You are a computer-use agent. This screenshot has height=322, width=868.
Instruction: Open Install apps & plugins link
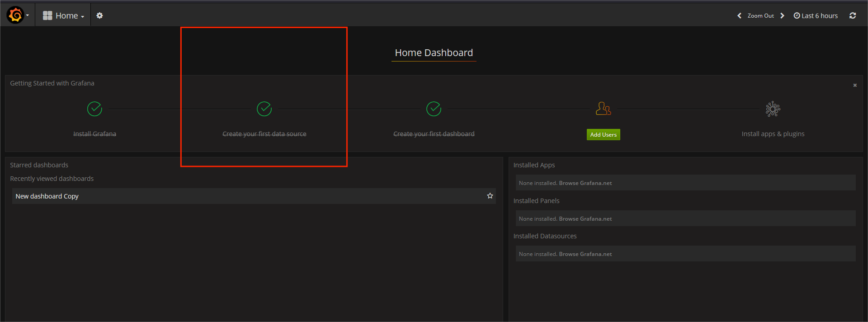(x=773, y=134)
